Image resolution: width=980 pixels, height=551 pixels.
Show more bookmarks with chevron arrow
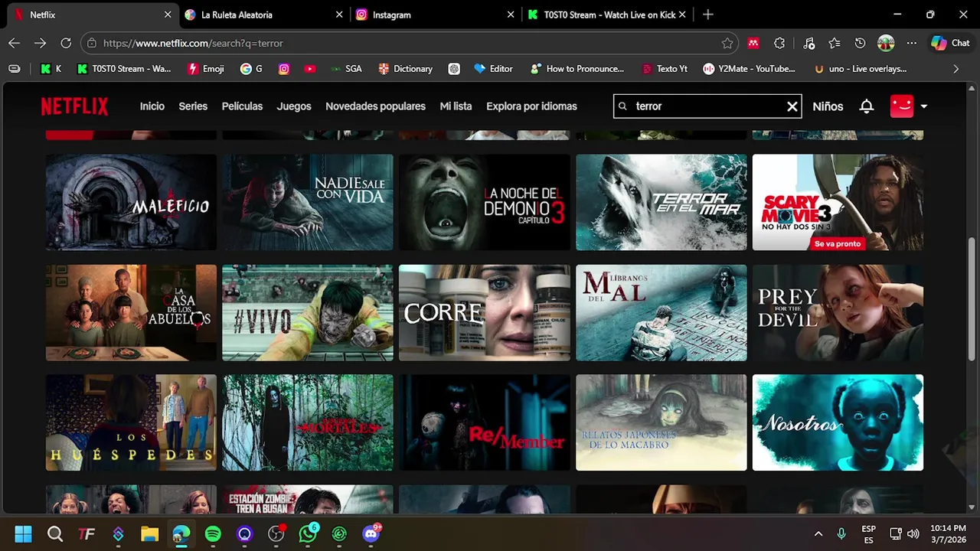[x=955, y=69]
